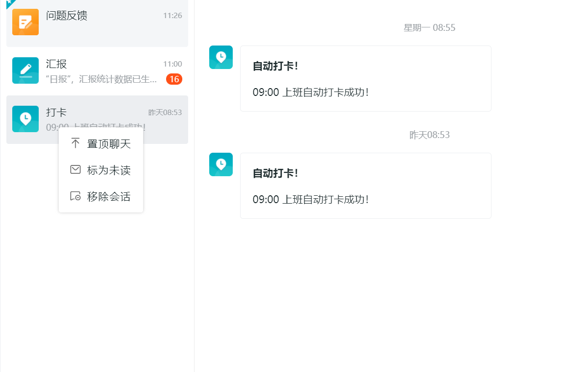The width and height of the screenshot is (588, 372).
Task: Click 09:00 上班自动打卡成功! in the 昨天 message
Action: [x=311, y=199]
